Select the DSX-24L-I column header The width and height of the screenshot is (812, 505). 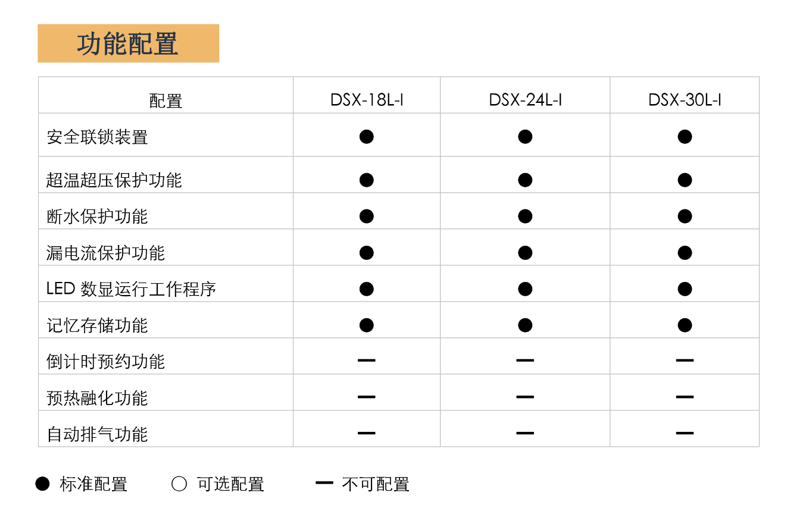(x=525, y=100)
